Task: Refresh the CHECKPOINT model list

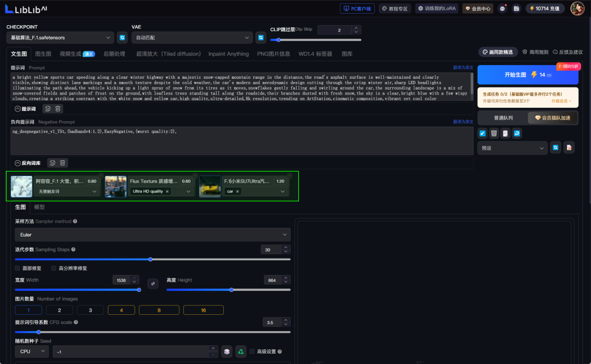Action: click(x=123, y=38)
